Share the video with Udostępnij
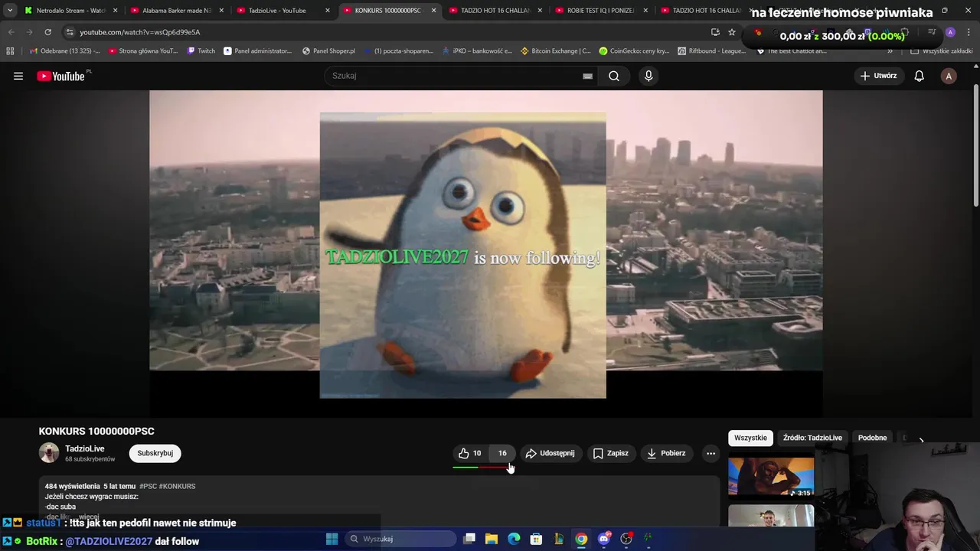This screenshot has height=551, width=980. [550, 453]
